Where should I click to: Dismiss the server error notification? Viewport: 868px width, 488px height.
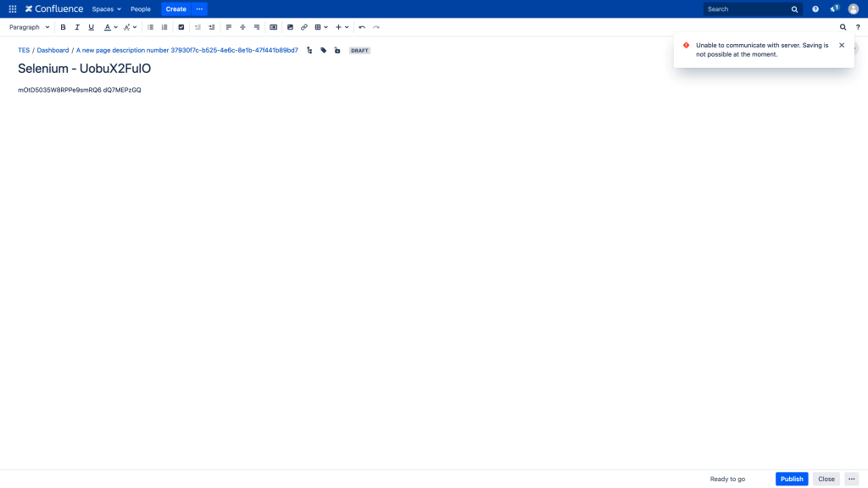[842, 46]
